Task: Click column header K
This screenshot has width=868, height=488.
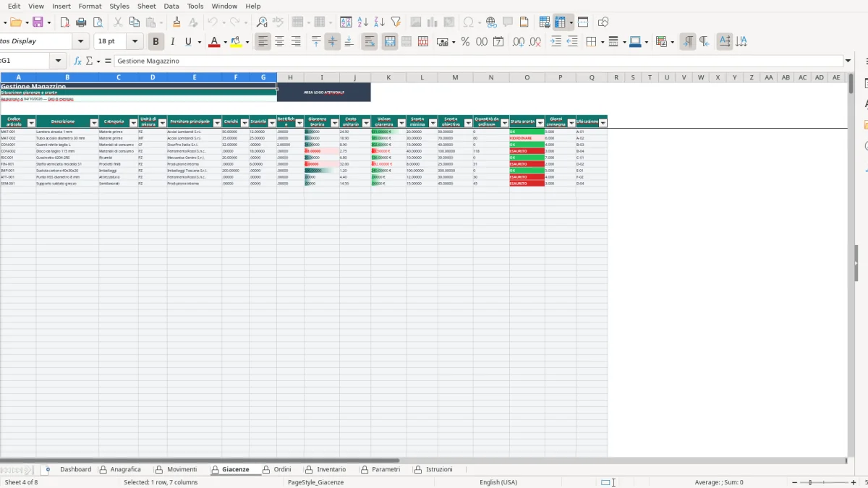Action: tap(388, 77)
